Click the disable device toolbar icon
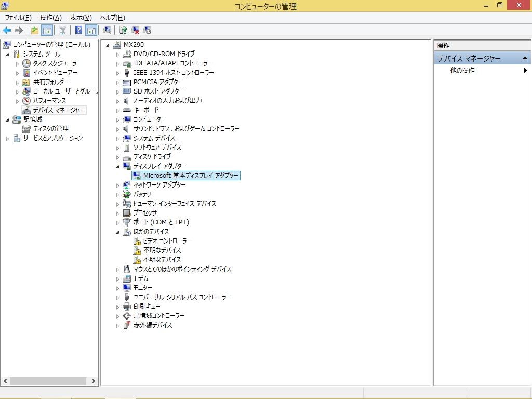532x399 pixels. [x=147, y=31]
